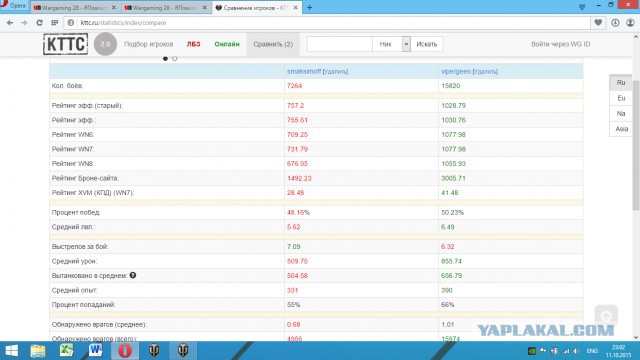This screenshot has height=360, width=640.
Task: Select the Na region button
Action: 621,113
